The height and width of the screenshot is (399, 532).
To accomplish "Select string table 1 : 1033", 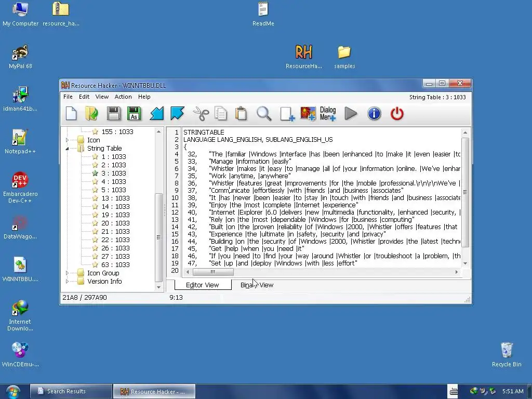I will [114, 156].
